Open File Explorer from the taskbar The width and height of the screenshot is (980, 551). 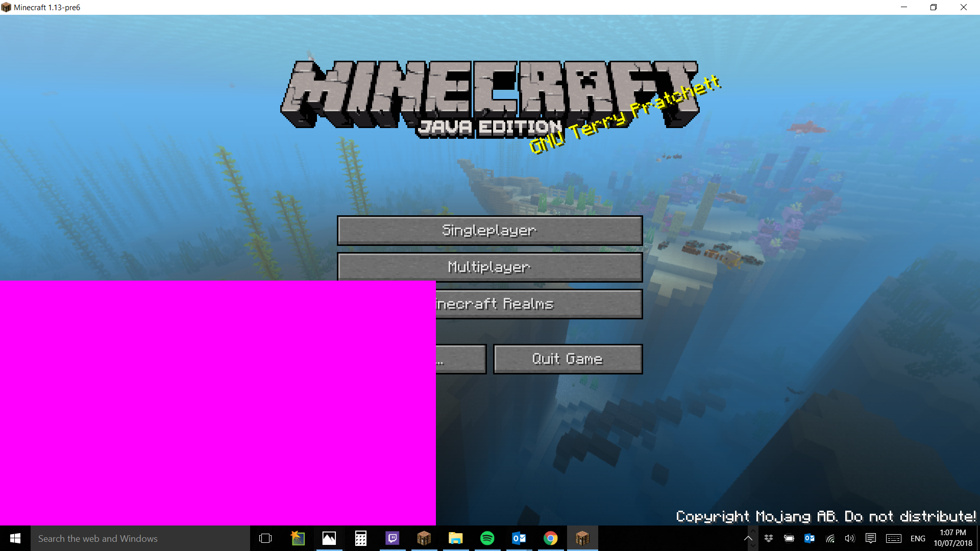click(455, 538)
